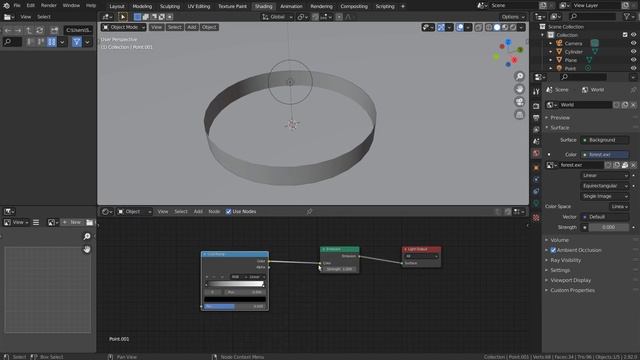Expand the Custom Properties panel
640x360 pixels.
pos(572,290)
